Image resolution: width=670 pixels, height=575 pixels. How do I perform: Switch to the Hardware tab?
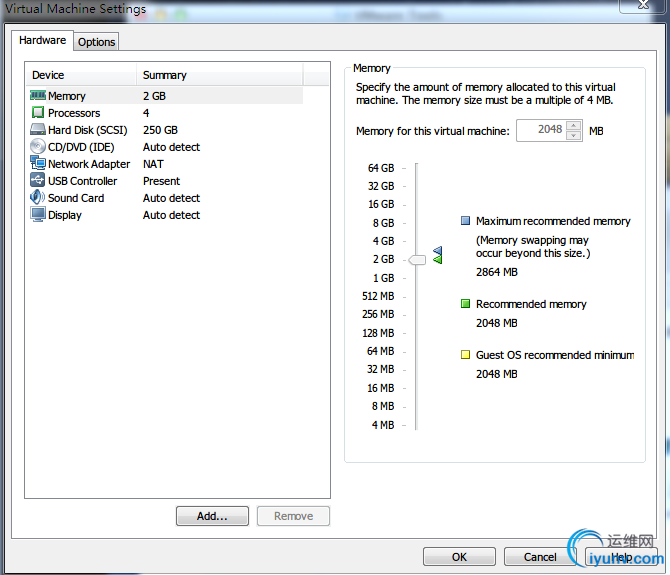[x=42, y=40]
